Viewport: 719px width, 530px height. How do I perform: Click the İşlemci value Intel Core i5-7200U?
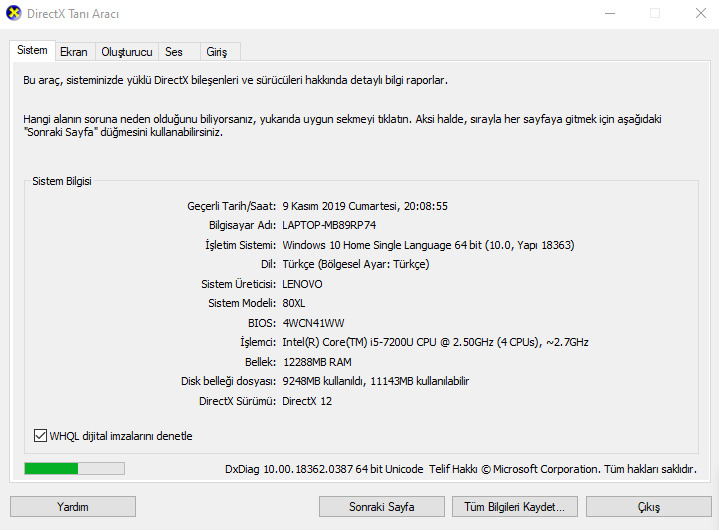(x=435, y=342)
